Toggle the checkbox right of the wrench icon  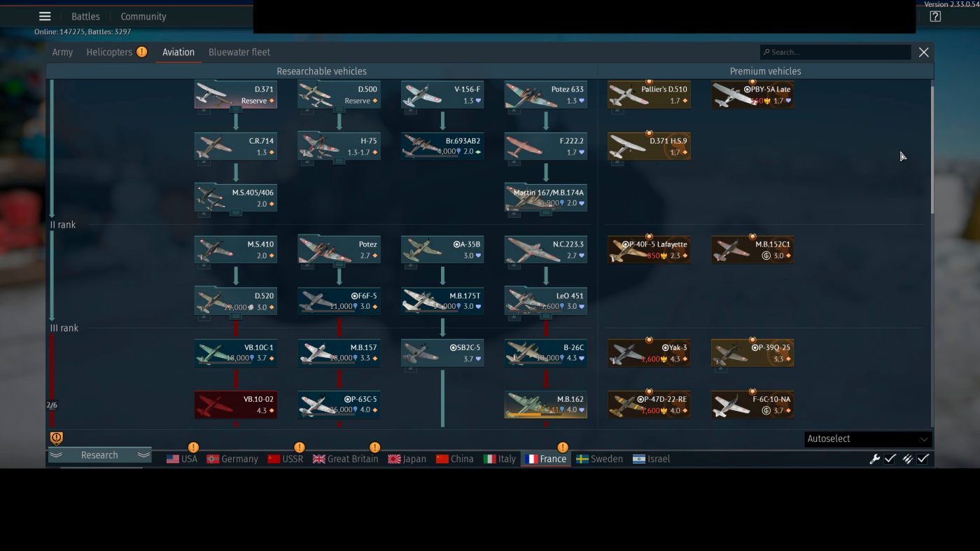[890, 459]
